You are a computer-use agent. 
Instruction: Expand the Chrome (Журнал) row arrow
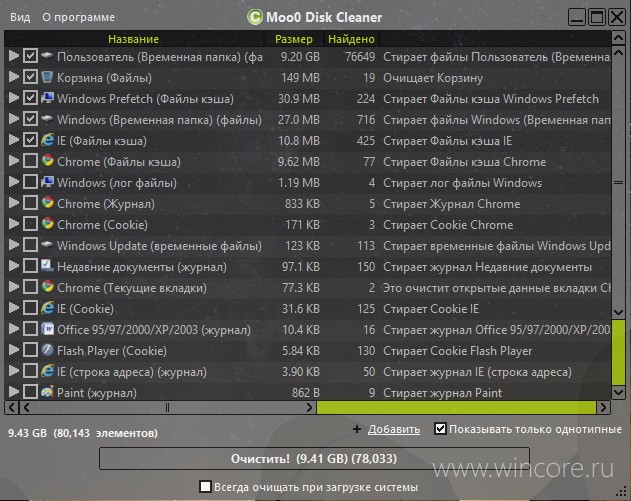[14, 202]
